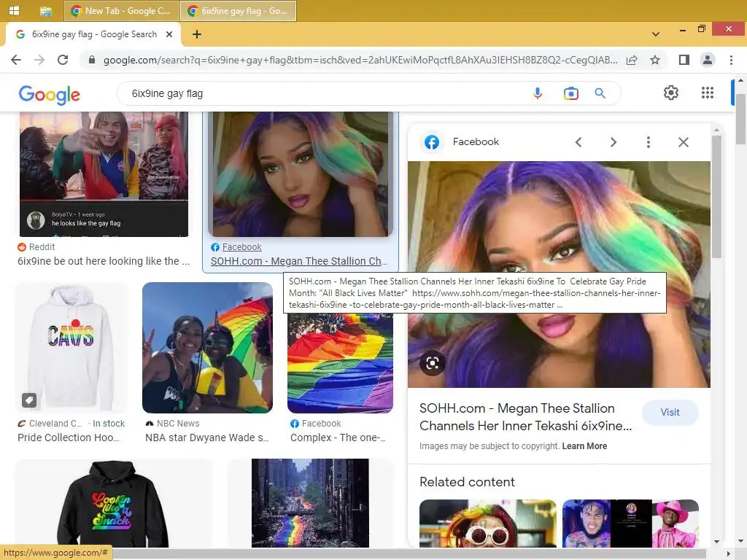
Task: Open the Chrome profile menu
Action: click(708, 60)
